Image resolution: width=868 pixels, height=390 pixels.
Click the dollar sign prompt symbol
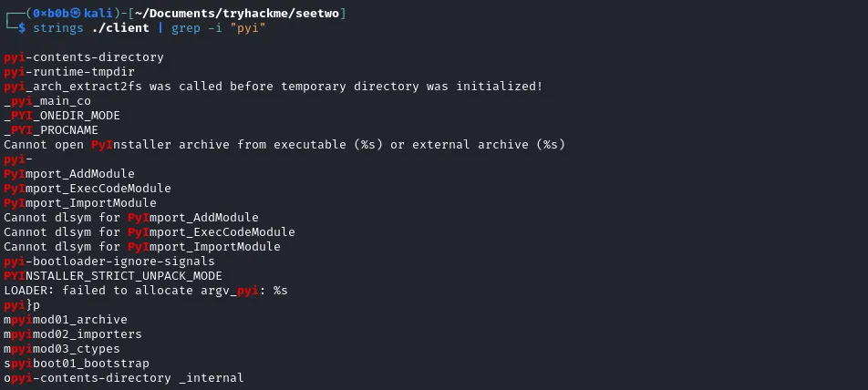point(22,29)
